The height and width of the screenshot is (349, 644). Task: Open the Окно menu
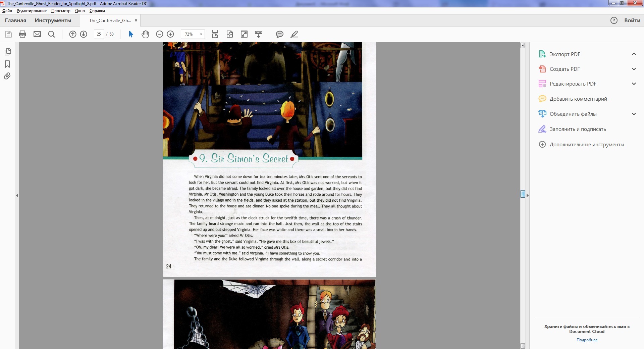pos(80,11)
